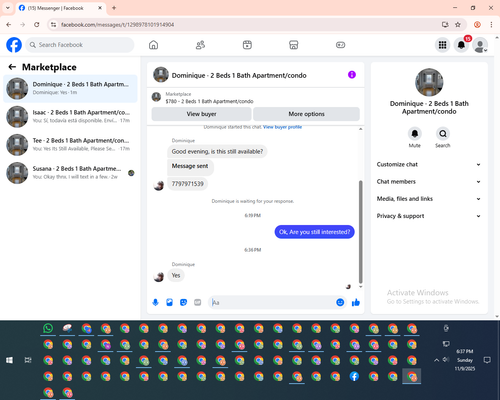Choose a GIF icon
Image resolution: width=500 pixels, height=400 pixels.
pyautogui.click(x=197, y=302)
